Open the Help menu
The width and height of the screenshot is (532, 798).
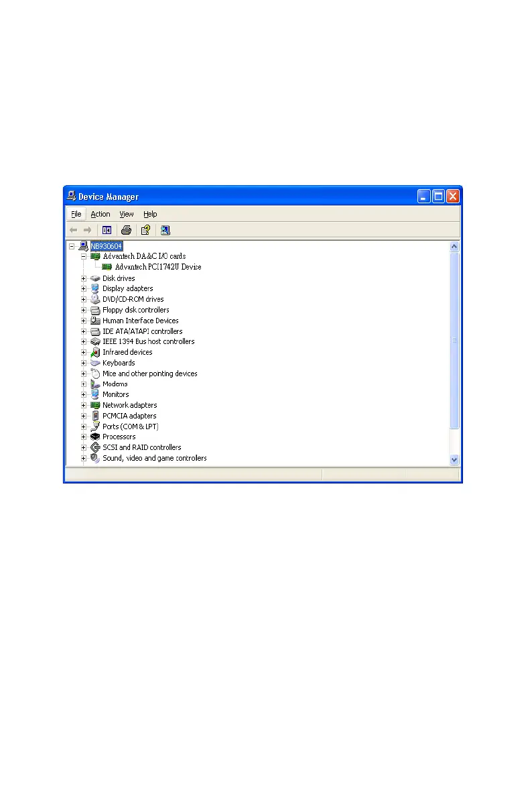tap(150, 214)
